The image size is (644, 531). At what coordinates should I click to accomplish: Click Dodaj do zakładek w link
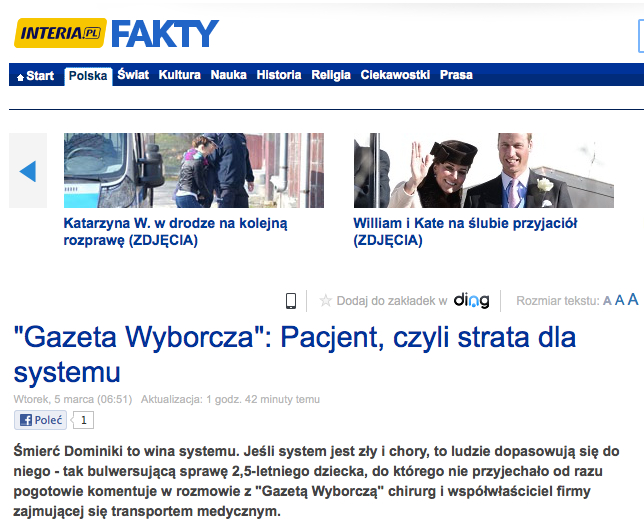[392, 301]
